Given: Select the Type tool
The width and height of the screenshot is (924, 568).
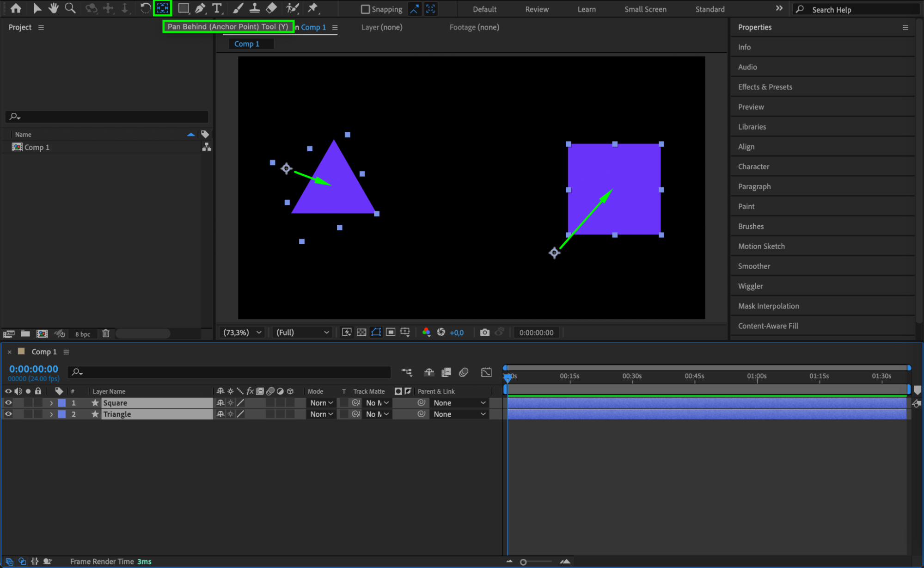Looking at the screenshot, I should (216, 8).
